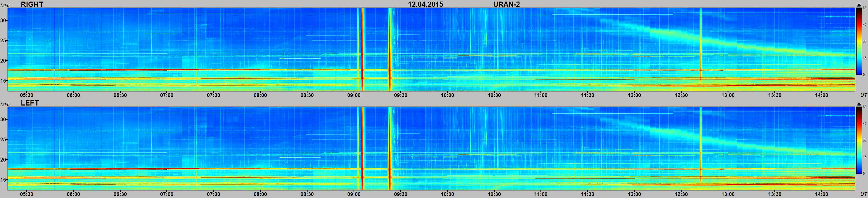Click the 05:30 time tick under RIGHT panel
Screen dimensions: 868x198
click(x=27, y=95)
